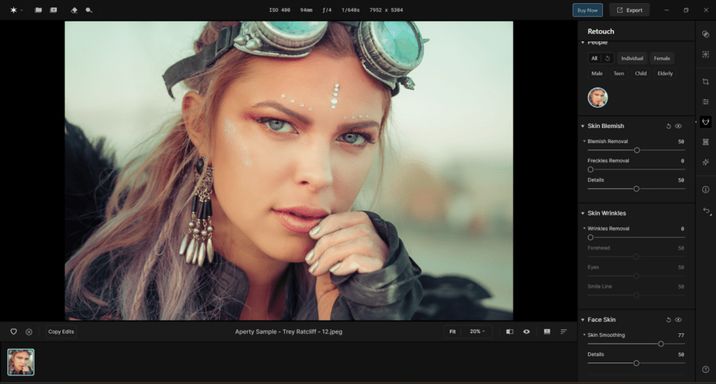Open the sparkle effects icon in right sidebar

[705, 162]
